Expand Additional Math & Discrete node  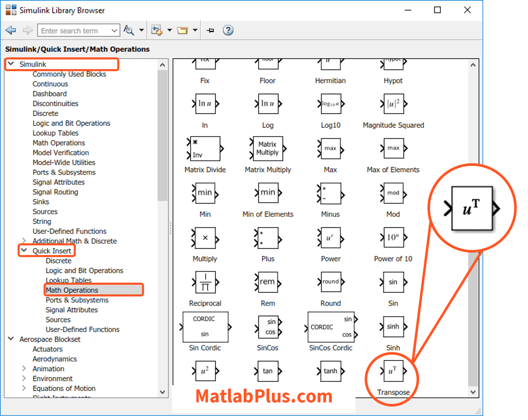pos(24,241)
